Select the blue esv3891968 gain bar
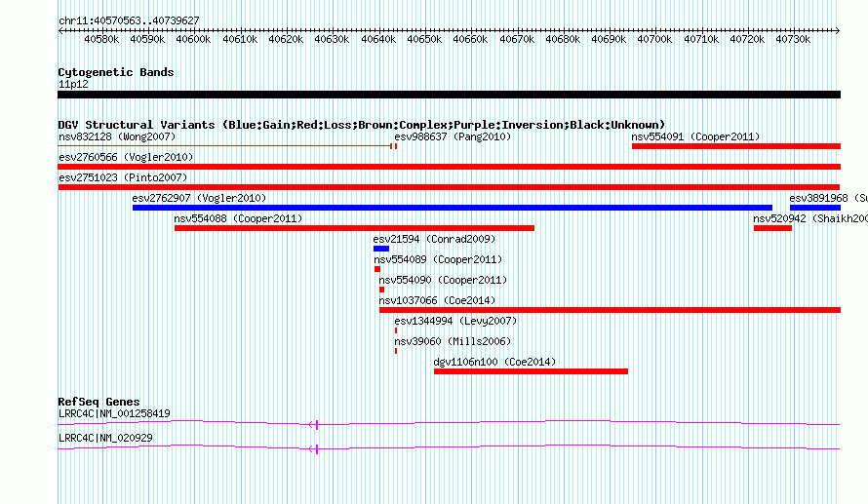Image resolution: width=868 pixels, height=504 pixels. (x=815, y=208)
